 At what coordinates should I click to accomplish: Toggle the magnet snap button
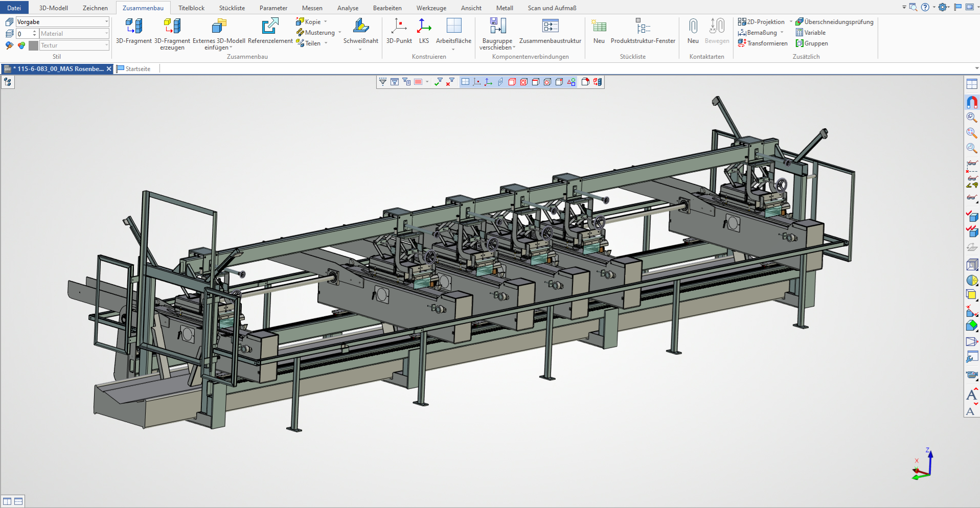[x=972, y=102]
